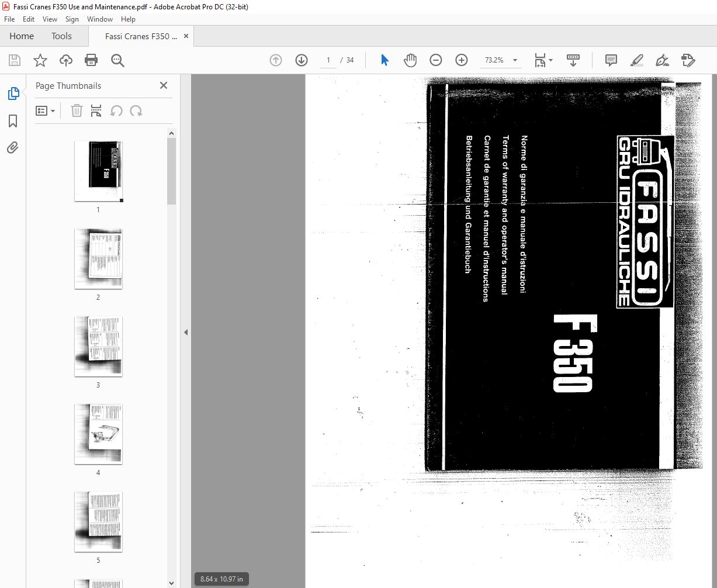
Task: Open the View menu
Action: [50, 19]
